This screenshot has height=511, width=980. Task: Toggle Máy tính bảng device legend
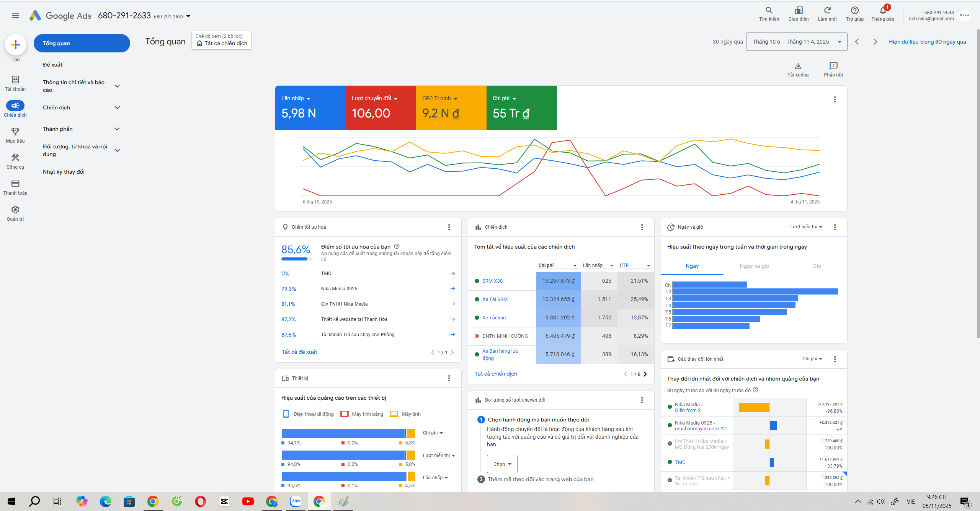[x=361, y=413]
